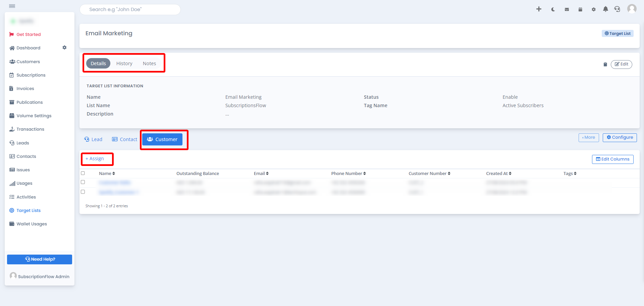Image resolution: width=644 pixels, height=306 pixels.
Task: Switch to the History tab
Action: click(124, 63)
